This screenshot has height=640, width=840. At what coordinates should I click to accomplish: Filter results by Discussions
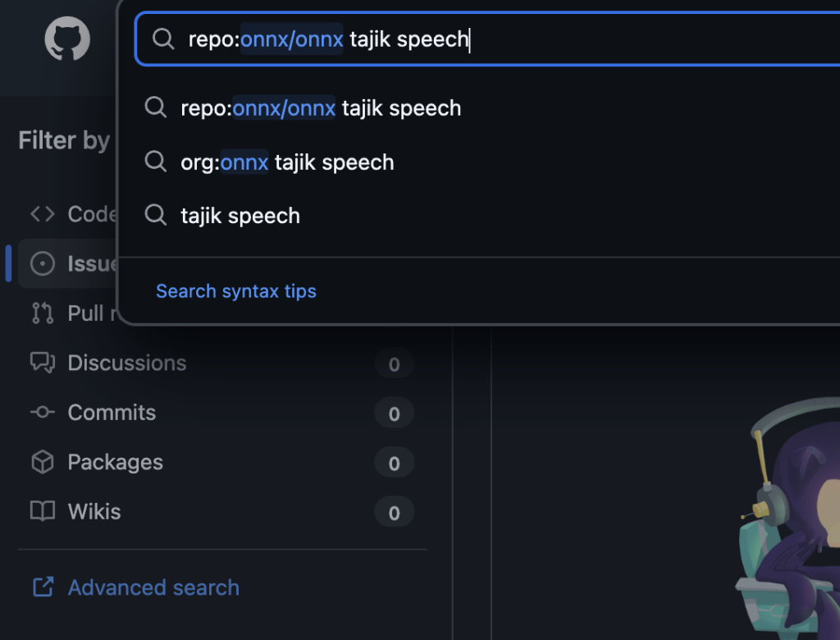click(x=127, y=363)
